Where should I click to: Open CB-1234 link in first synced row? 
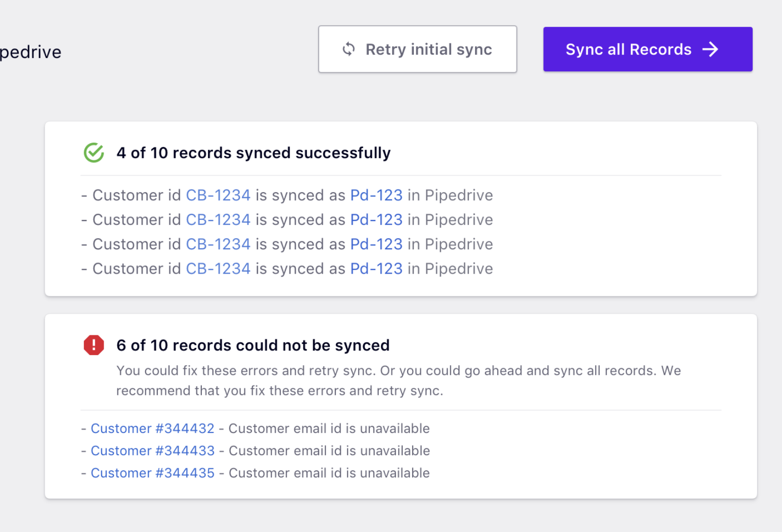[218, 195]
